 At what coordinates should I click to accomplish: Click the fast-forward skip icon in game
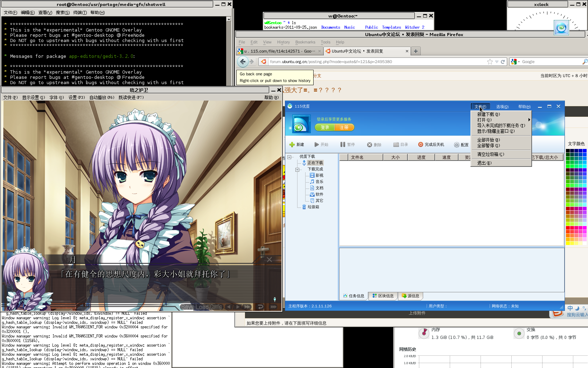tap(247, 307)
